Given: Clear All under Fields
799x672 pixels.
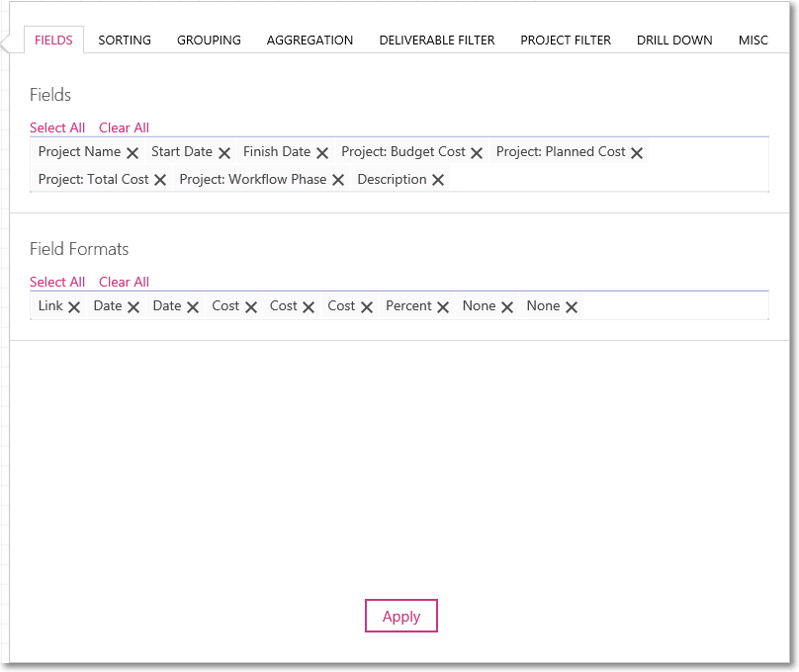Looking at the screenshot, I should click(x=124, y=127).
